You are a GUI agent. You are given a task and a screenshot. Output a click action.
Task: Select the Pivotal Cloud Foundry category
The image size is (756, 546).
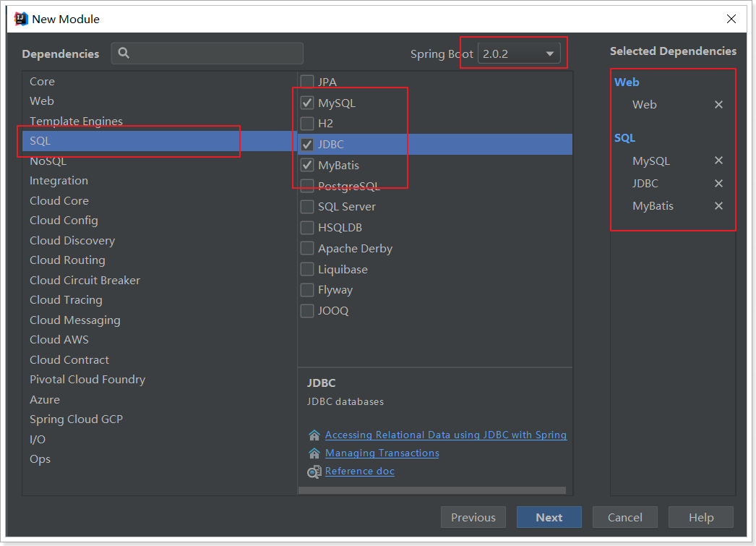[x=160, y=380]
